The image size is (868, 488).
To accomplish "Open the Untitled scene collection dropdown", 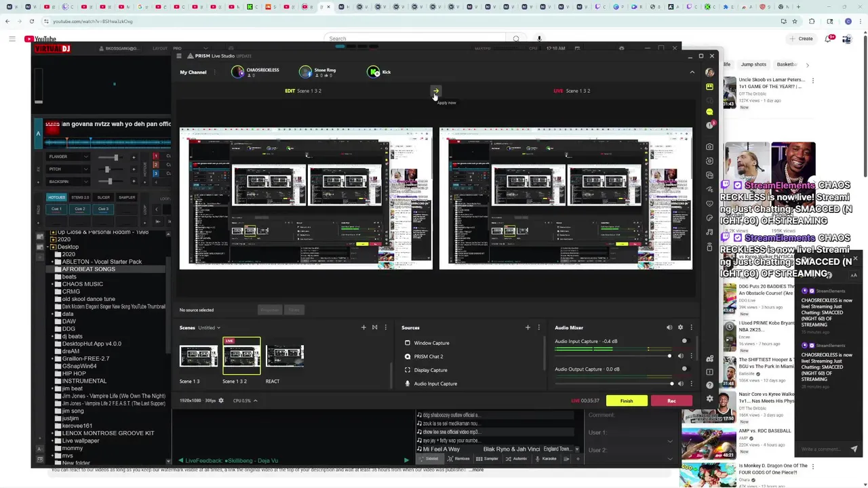I will coord(209,327).
